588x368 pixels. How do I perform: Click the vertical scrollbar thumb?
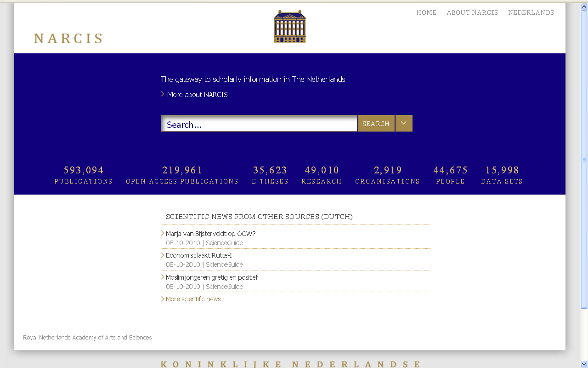click(584, 160)
